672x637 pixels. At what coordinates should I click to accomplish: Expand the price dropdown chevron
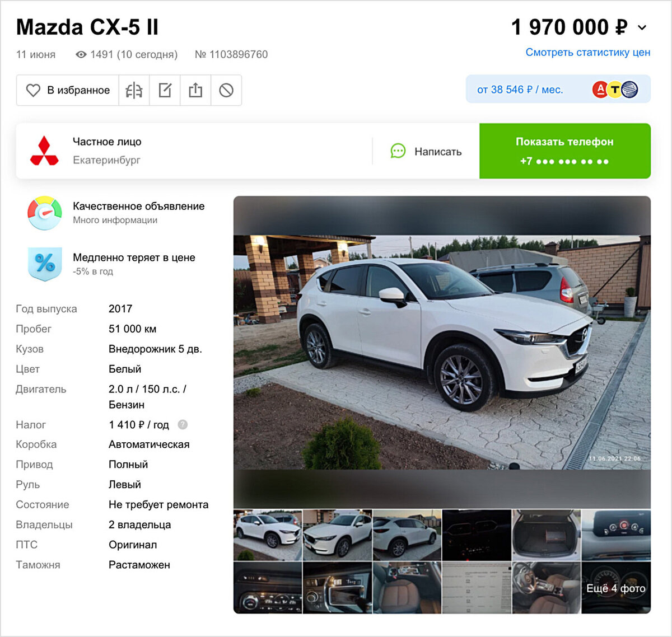(x=642, y=27)
